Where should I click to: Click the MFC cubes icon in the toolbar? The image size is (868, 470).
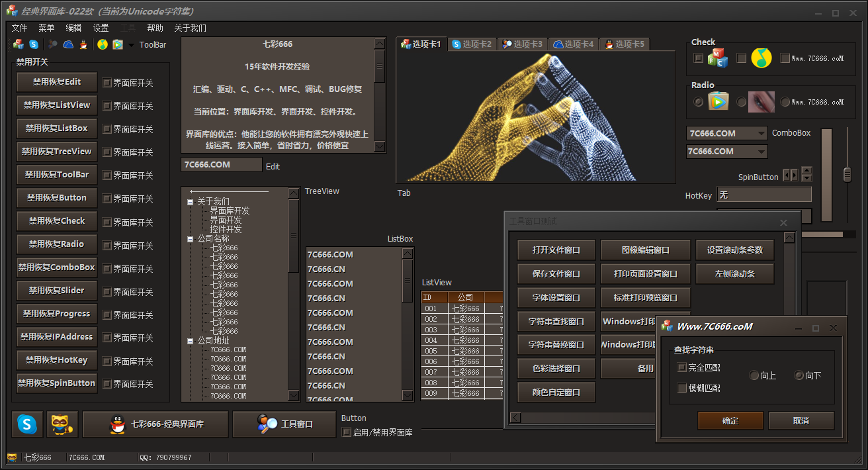19,44
